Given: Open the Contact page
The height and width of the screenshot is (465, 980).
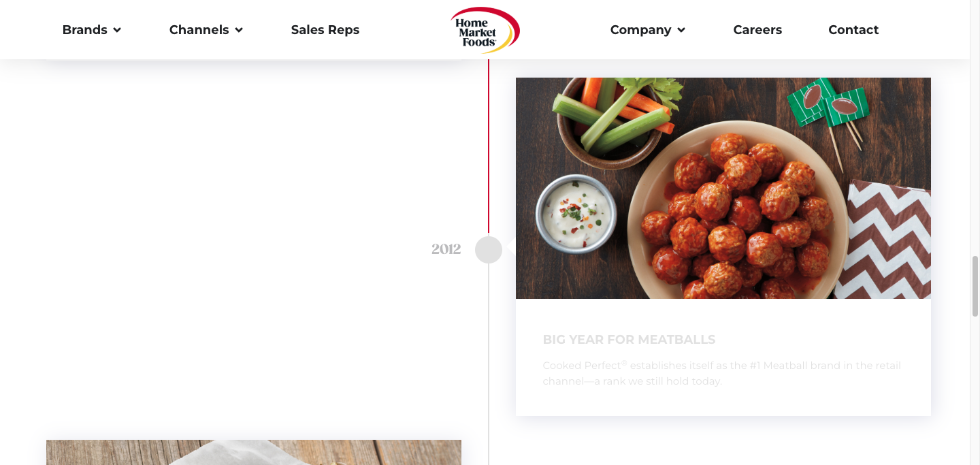Looking at the screenshot, I should pos(853,30).
